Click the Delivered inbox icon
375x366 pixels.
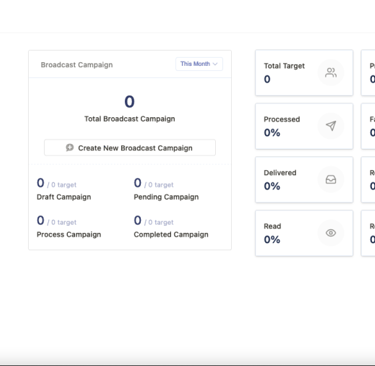coord(331,180)
